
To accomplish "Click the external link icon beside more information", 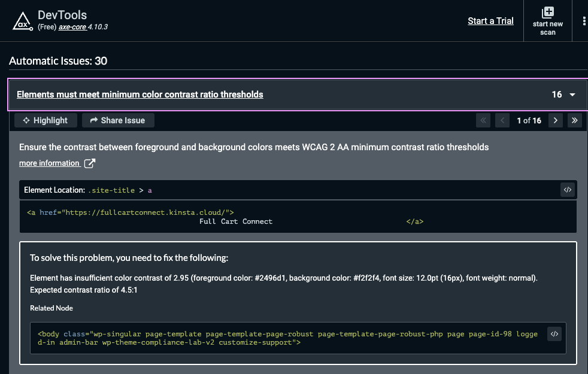I will pos(90,163).
